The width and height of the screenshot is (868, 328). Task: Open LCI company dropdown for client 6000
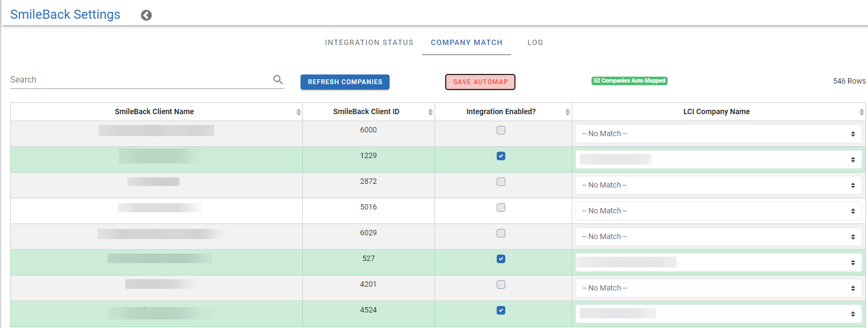(x=719, y=134)
